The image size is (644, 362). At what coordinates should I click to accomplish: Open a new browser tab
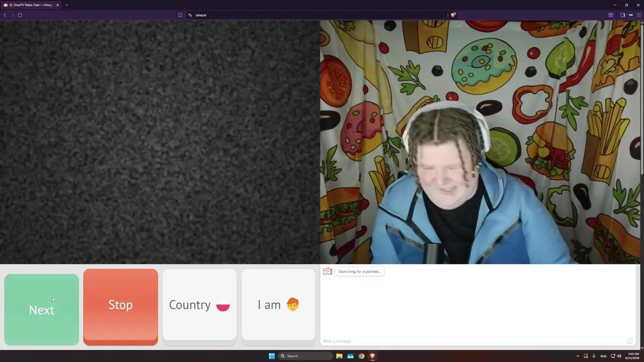(66, 5)
